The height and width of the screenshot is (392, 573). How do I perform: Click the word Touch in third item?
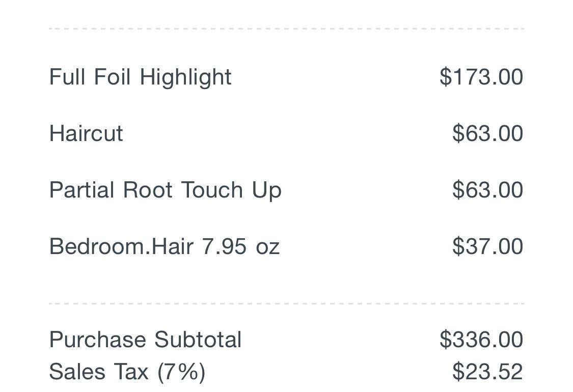(x=212, y=190)
